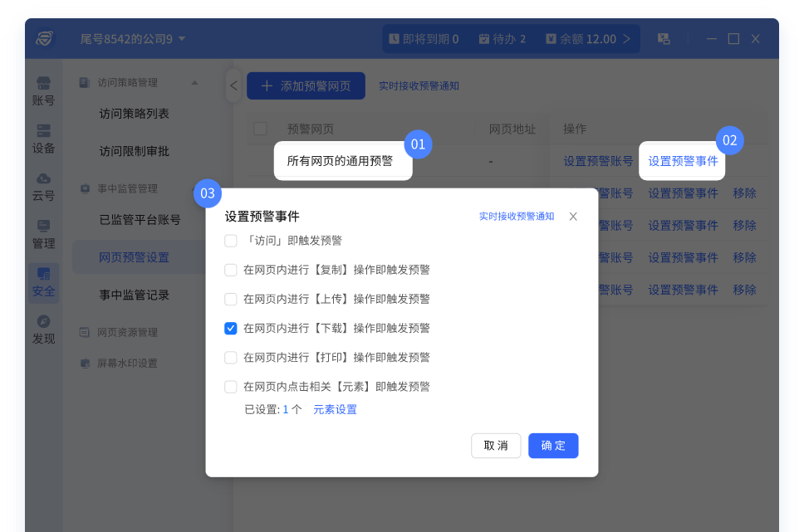Click the 即将到期 clock indicator
The width and height of the screenshot is (804, 532).
coord(424,39)
